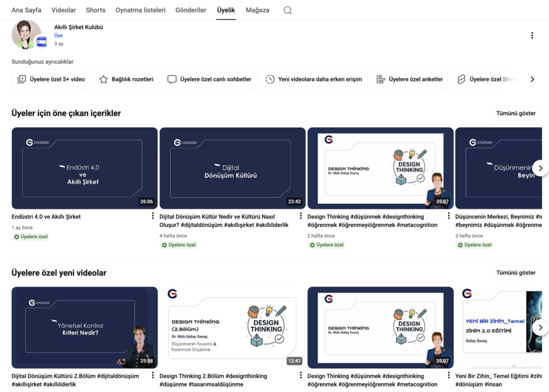Click the Üyelere özel canlı sohbetler perk

pyautogui.click(x=210, y=79)
